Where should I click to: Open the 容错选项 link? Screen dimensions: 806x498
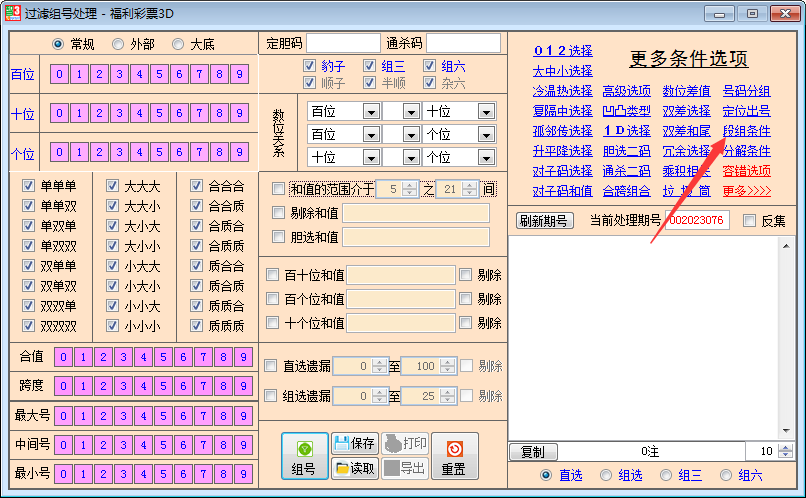[746, 171]
